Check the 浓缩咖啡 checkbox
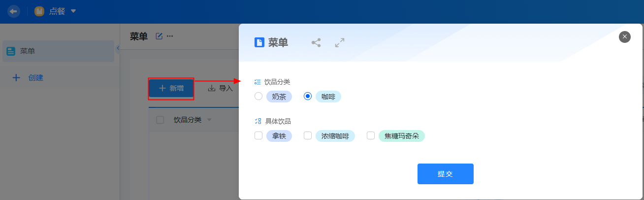 coord(308,135)
